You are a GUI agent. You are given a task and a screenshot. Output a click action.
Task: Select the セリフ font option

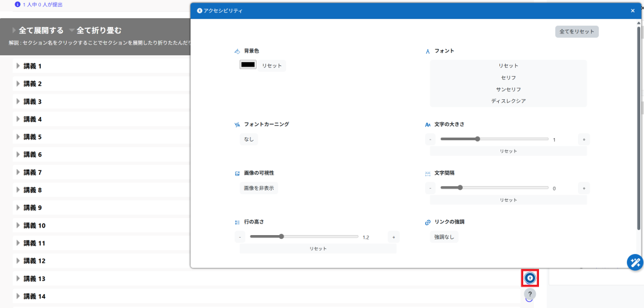[x=508, y=77]
